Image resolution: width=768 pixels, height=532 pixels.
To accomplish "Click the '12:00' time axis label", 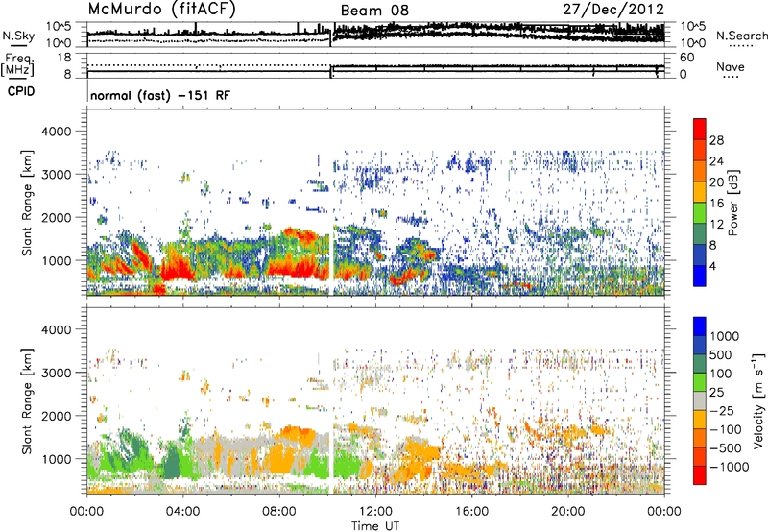I will (x=375, y=511).
